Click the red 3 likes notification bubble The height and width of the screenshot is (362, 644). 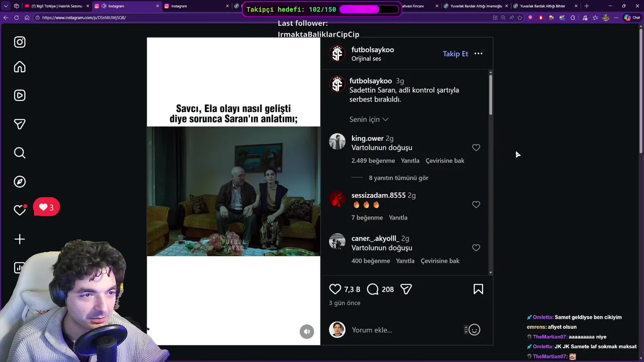46,207
